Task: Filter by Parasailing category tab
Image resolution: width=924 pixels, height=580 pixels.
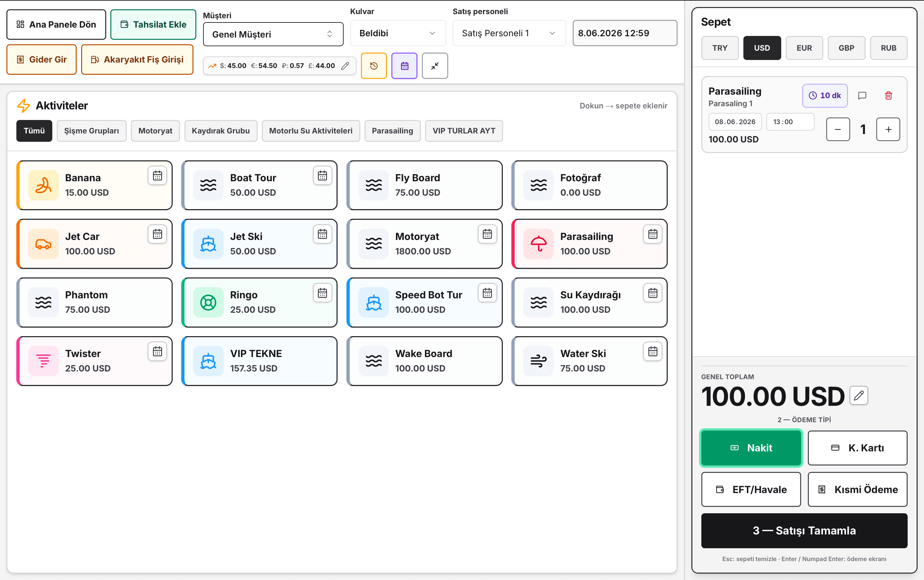Action: (x=392, y=131)
